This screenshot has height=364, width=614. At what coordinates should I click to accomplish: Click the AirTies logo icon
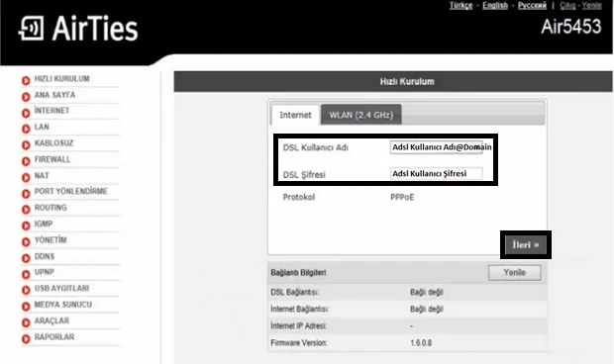31,28
